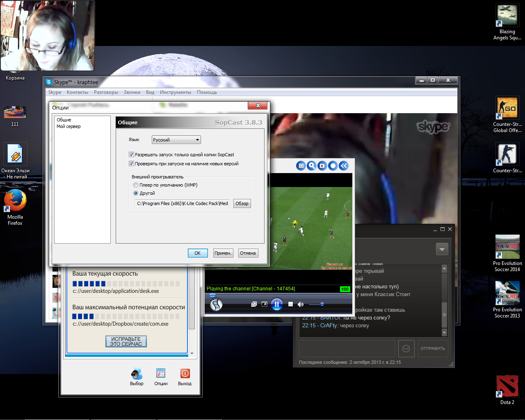Screen dimensions: 525x420
Task: Click the round record icon above the video
Action: point(333,166)
